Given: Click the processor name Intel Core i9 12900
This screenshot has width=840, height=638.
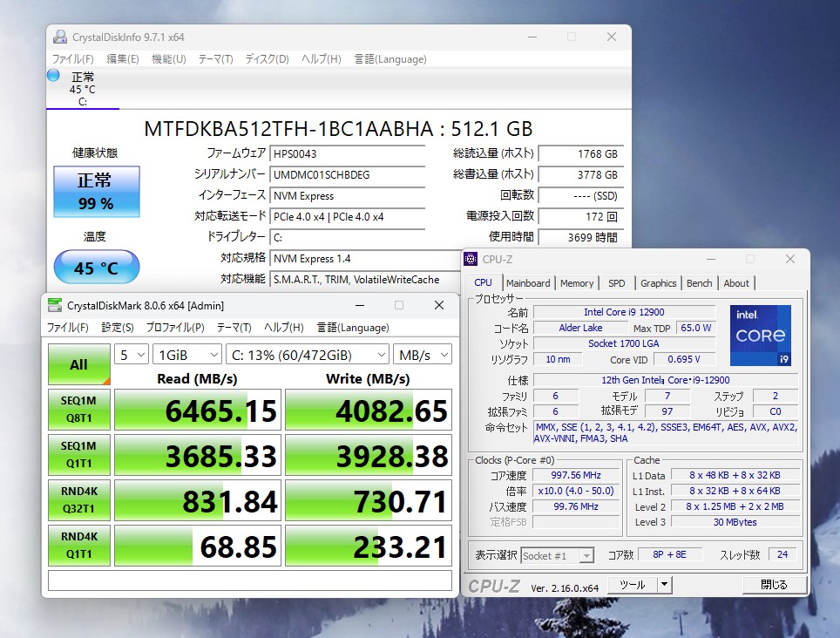Looking at the screenshot, I should coord(624,312).
